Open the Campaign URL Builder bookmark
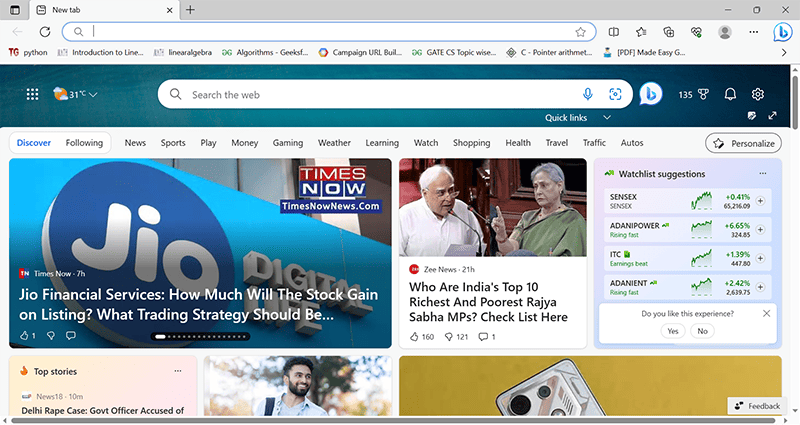 coord(360,52)
